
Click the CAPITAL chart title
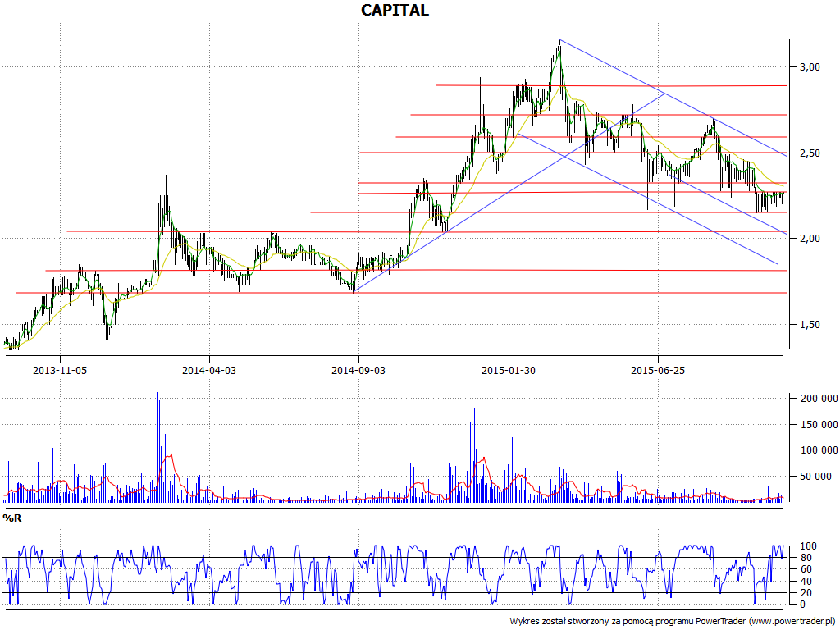395,10
